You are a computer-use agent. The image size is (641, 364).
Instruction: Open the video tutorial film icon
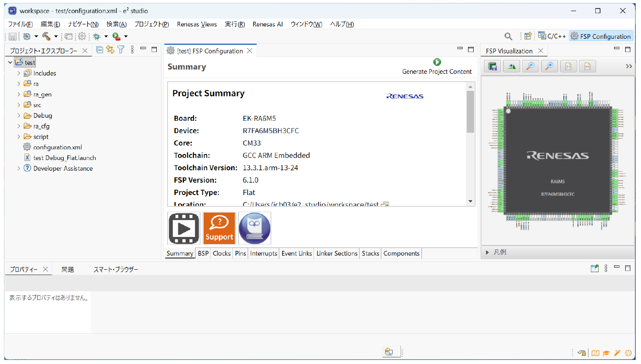point(184,228)
